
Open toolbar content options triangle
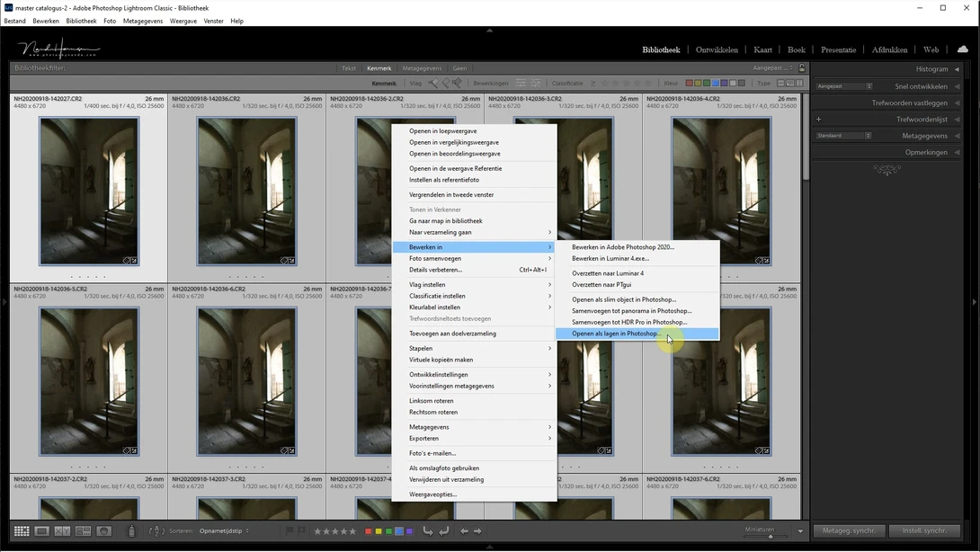click(800, 531)
